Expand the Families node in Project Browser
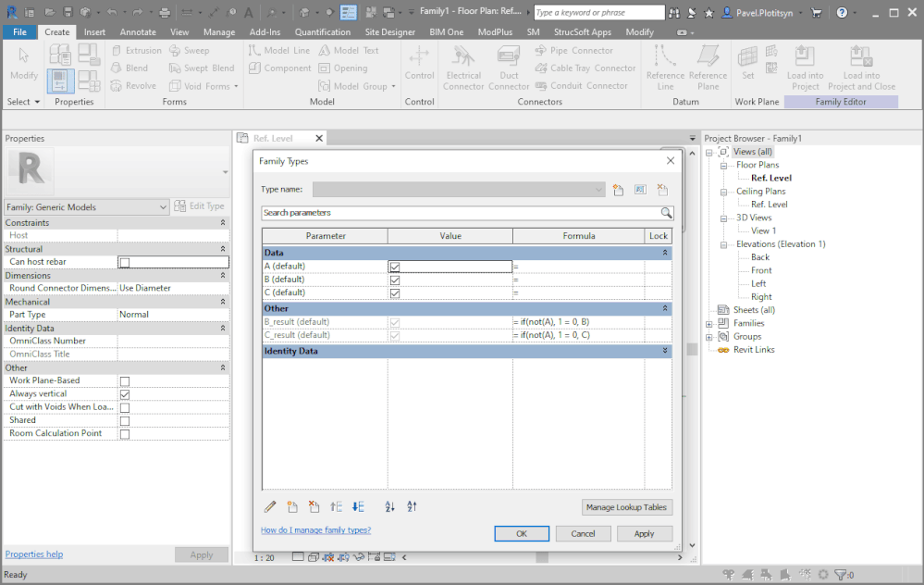The width and height of the screenshot is (924, 585). pyautogui.click(x=709, y=324)
